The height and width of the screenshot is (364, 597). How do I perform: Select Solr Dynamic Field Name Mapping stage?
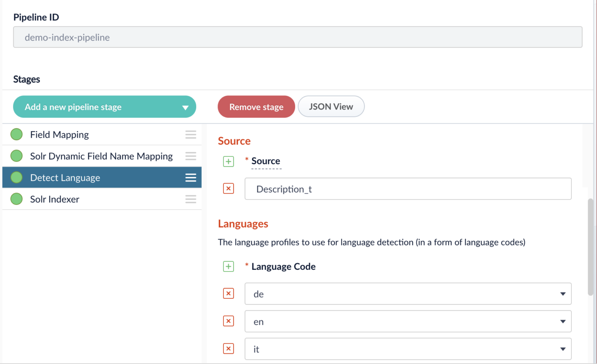pyautogui.click(x=101, y=156)
